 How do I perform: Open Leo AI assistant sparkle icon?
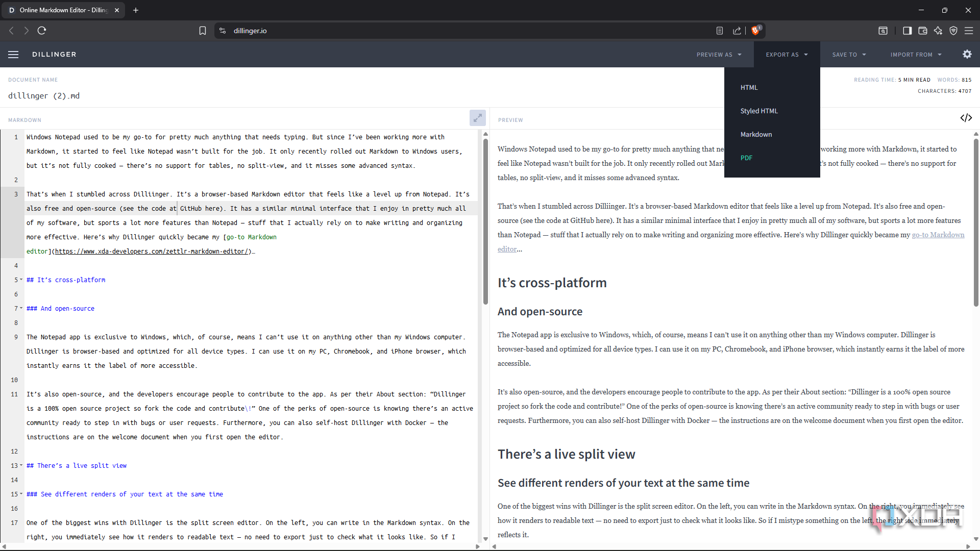[x=938, y=31]
